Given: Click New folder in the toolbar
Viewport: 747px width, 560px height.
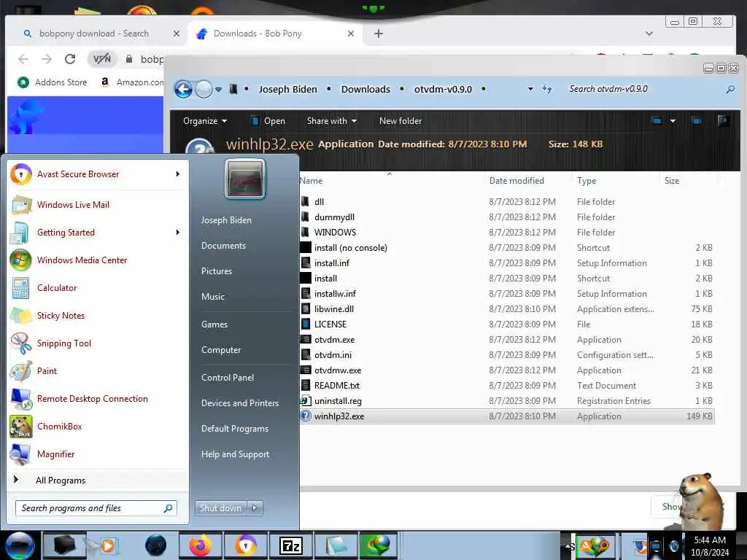Looking at the screenshot, I should tap(400, 121).
